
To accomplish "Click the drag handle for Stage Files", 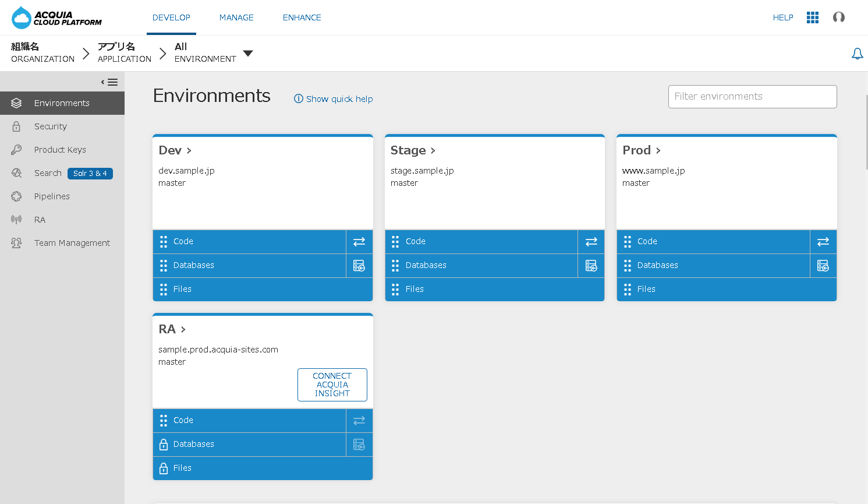I will coord(395,290).
